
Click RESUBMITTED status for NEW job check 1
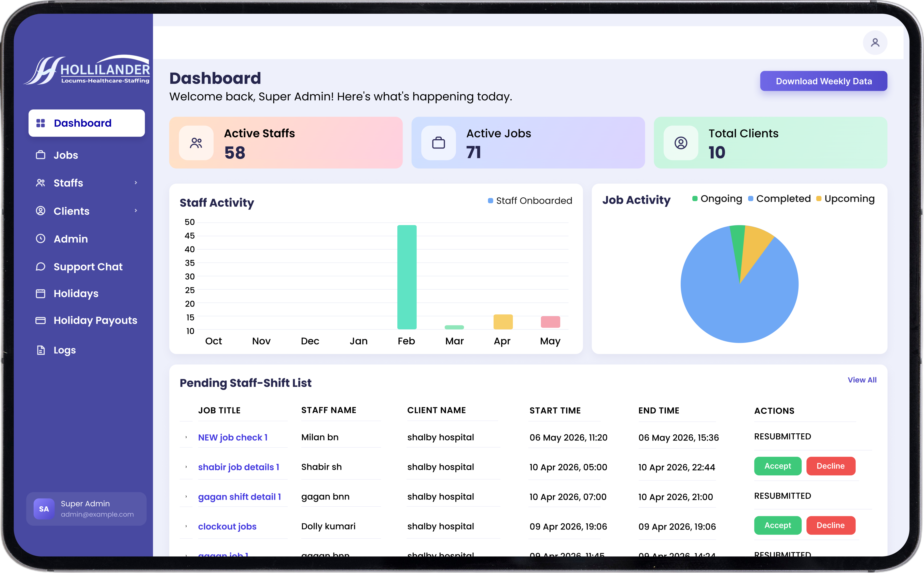coord(782,437)
